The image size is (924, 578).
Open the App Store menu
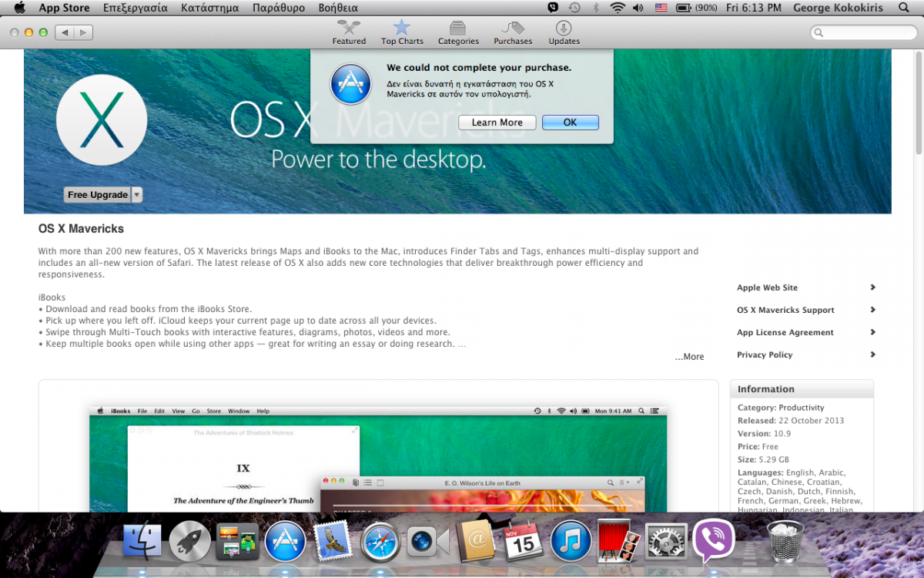pyautogui.click(x=64, y=8)
